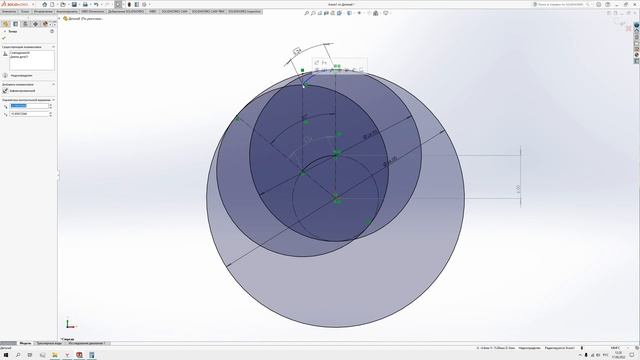This screenshot has width=640, height=360.
Task: Open View Settings monitor icon
Action: [386, 13]
